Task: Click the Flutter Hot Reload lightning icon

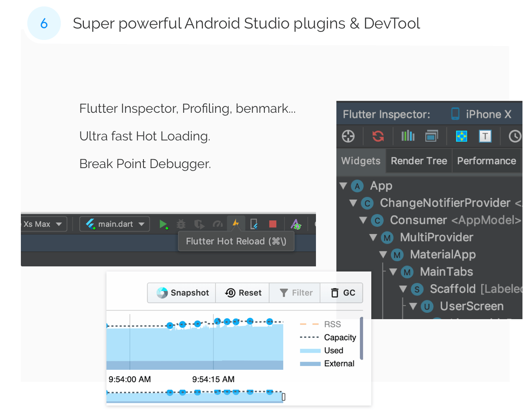Action: 236,223
